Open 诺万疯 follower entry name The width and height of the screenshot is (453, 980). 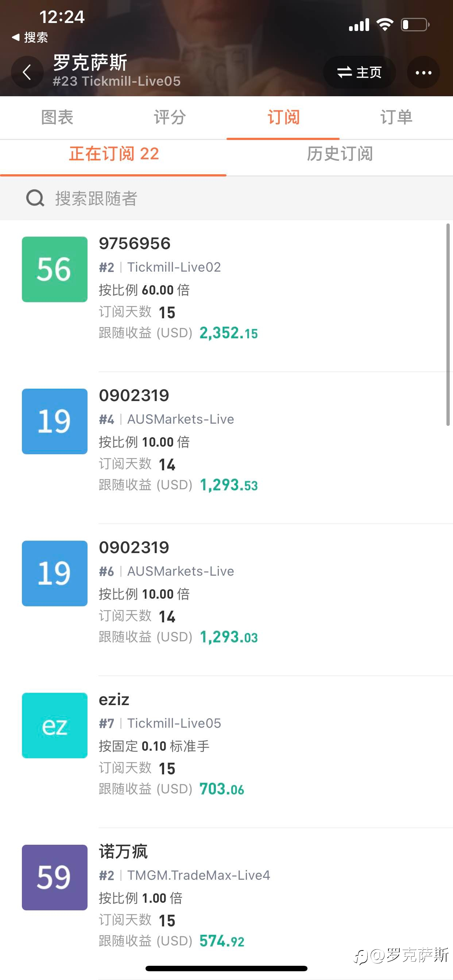(123, 851)
